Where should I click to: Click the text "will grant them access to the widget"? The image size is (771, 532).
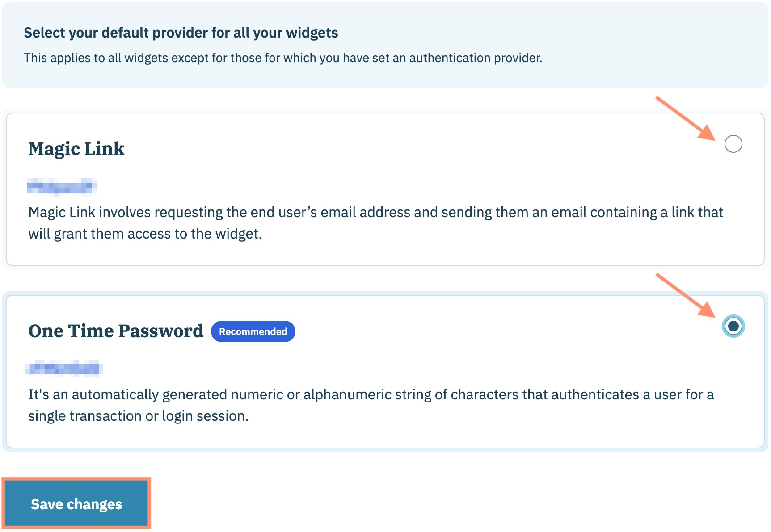[145, 234]
